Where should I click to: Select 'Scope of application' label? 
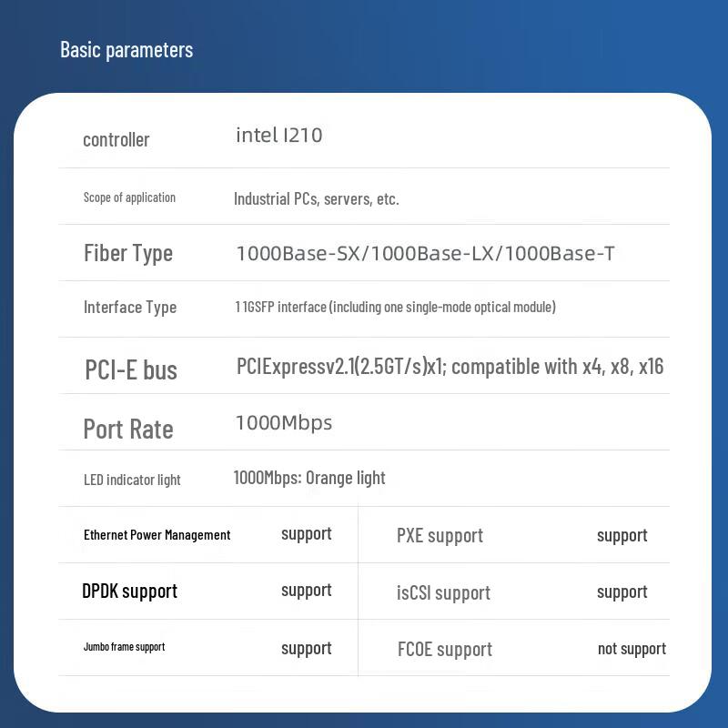click(129, 197)
